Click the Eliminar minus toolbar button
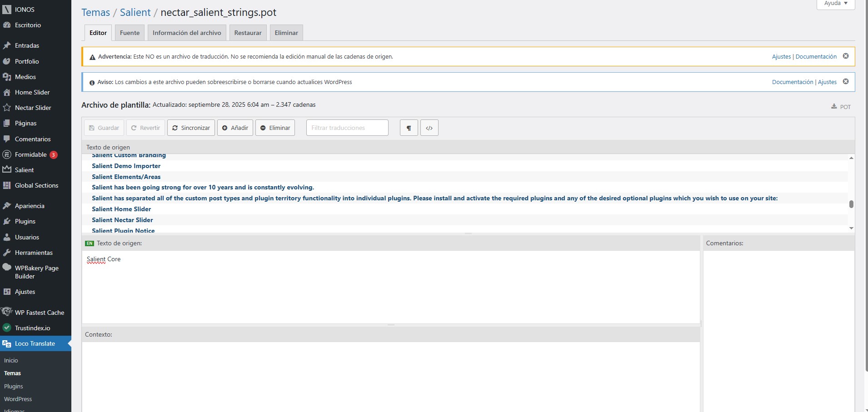This screenshot has width=868, height=412. tap(275, 128)
